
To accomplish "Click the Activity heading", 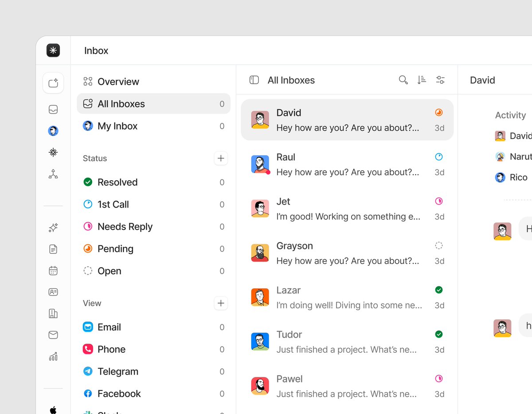I will click(510, 115).
